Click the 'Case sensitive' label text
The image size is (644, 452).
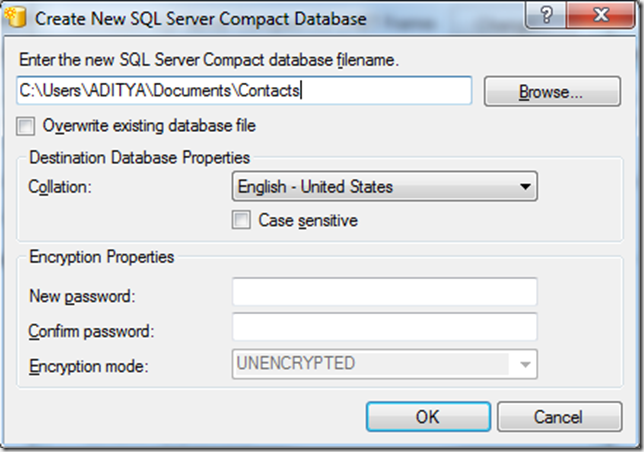click(308, 220)
